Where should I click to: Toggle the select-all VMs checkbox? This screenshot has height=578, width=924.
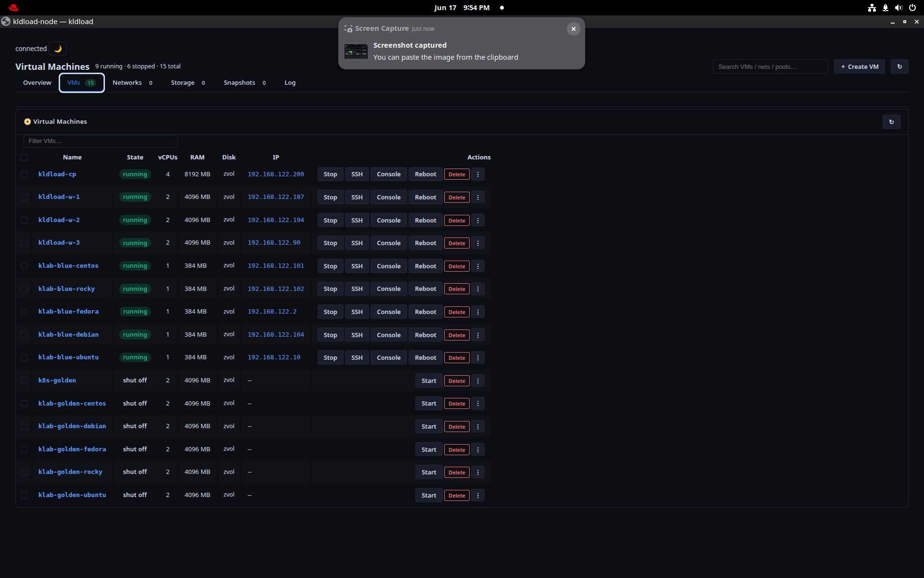point(24,158)
